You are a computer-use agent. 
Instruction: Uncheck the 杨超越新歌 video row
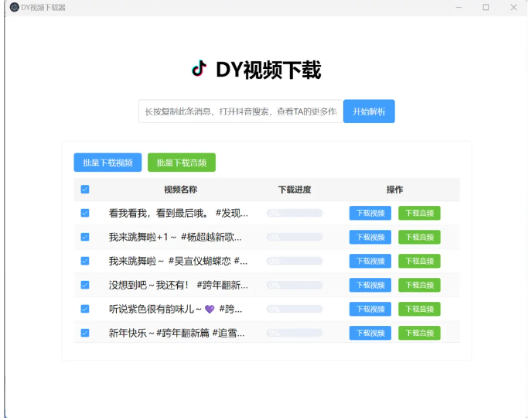(x=85, y=237)
